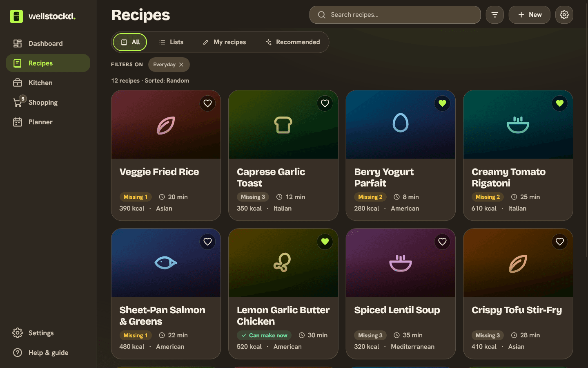This screenshot has width=588, height=368.
Task: Open the Planner page
Action: [x=48, y=122]
